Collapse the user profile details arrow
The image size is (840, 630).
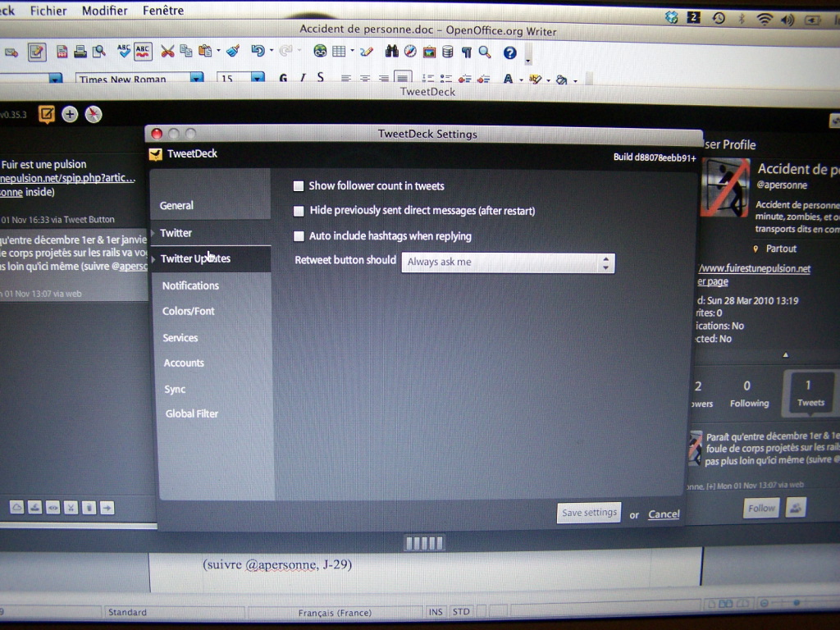coord(785,354)
